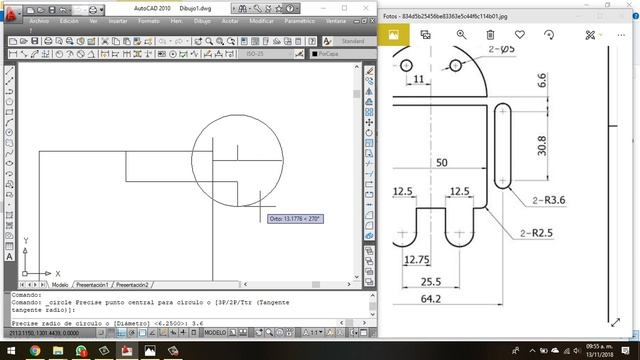Select the Circle draw tool
The image size is (640, 360).
[9, 132]
